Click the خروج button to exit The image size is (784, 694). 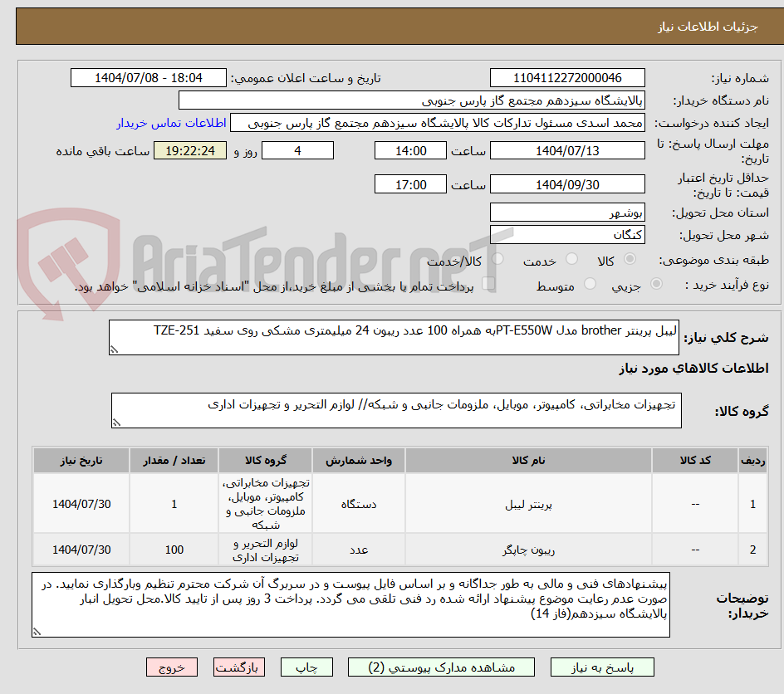point(172,667)
